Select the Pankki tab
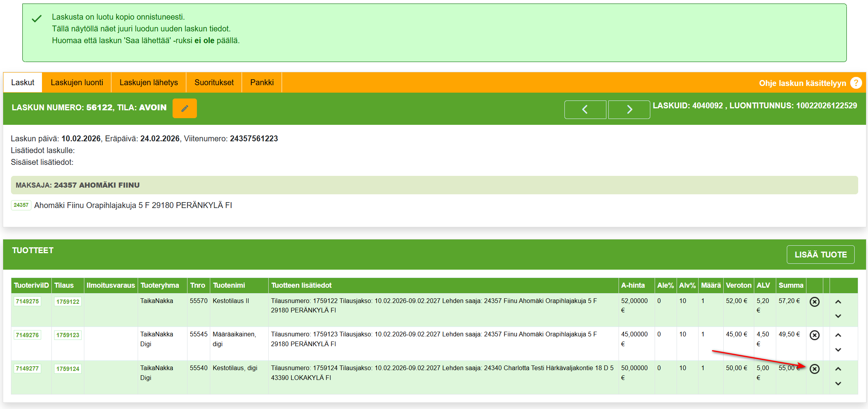 tap(262, 82)
